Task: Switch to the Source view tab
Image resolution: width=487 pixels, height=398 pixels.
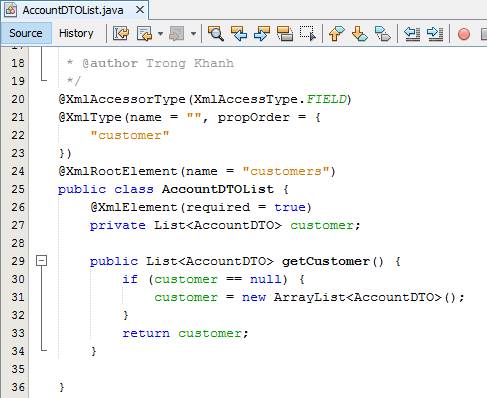Action: pos(26,33)
